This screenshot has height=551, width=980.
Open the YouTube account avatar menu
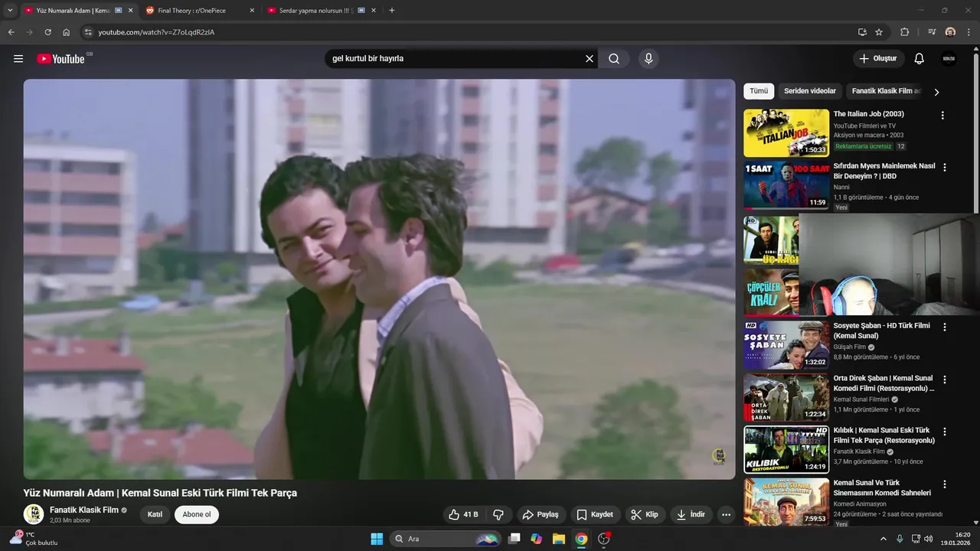949,59
